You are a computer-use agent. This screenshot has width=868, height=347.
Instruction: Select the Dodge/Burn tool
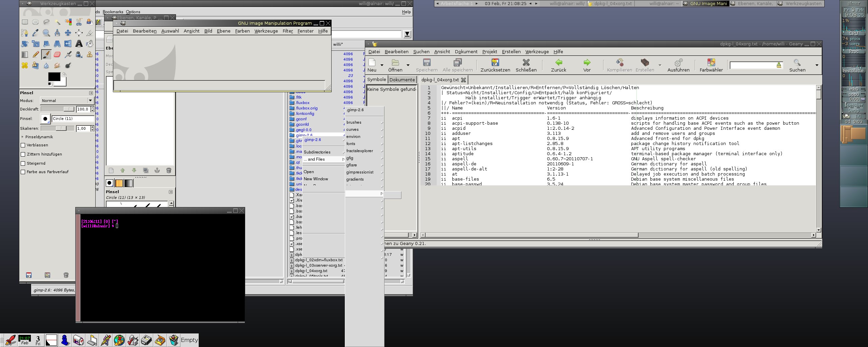(x=68, y=65)
